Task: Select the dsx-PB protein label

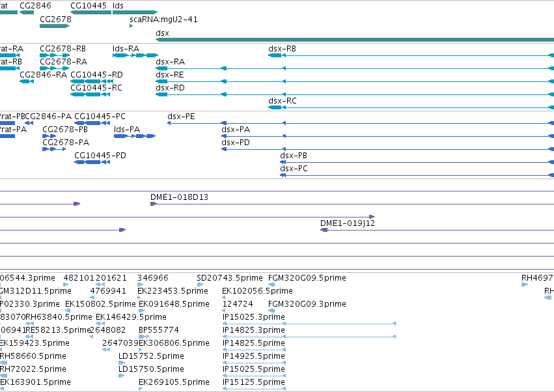Action: [x=294, y=156]
